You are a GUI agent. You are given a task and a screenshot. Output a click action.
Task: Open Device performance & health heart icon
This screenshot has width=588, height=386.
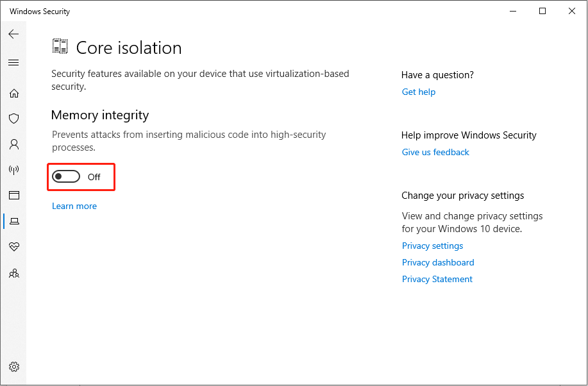pos(13,247)
